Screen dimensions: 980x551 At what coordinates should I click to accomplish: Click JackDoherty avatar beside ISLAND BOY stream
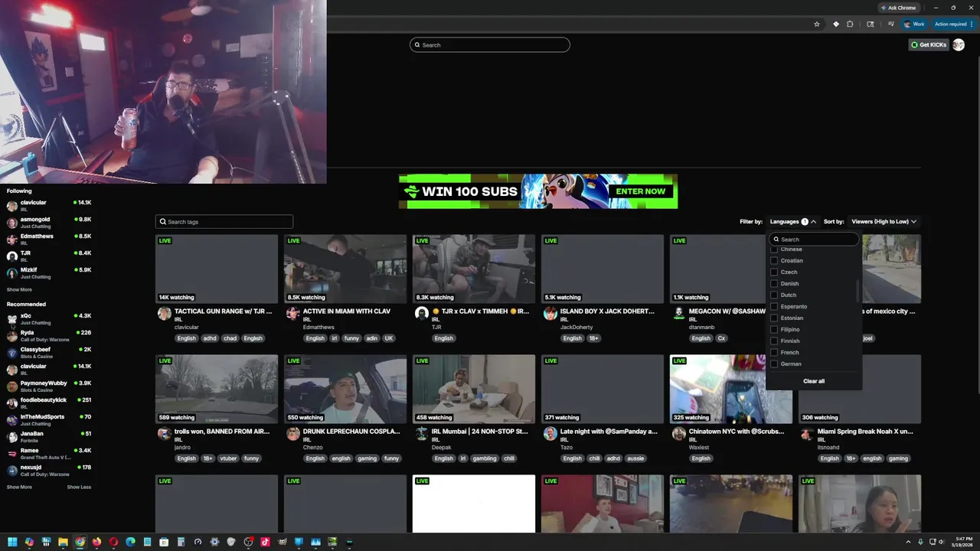pyautogui.click(x=550, y=313)
